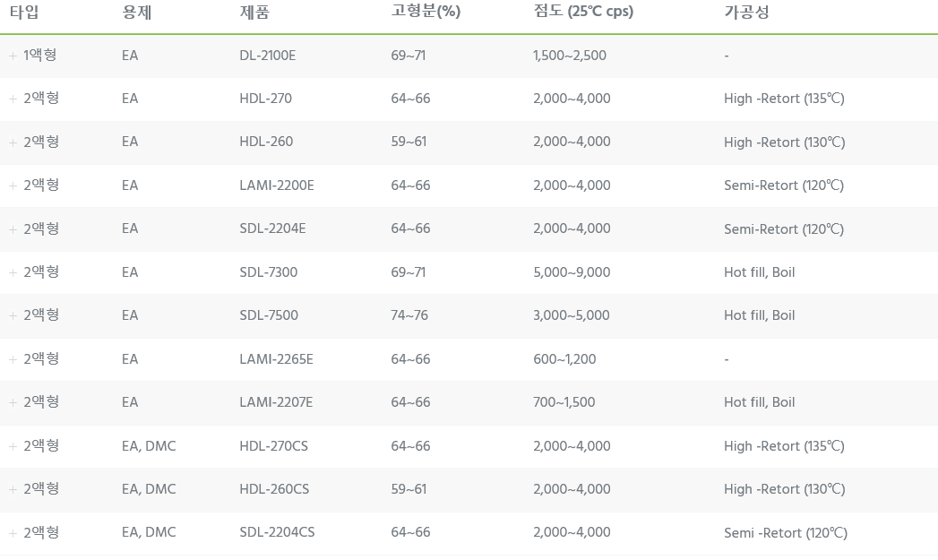Click Hot fill, Boil in SDL-7300 row
The width and height of the screenshot is (938, 560).
coord(759,272)
